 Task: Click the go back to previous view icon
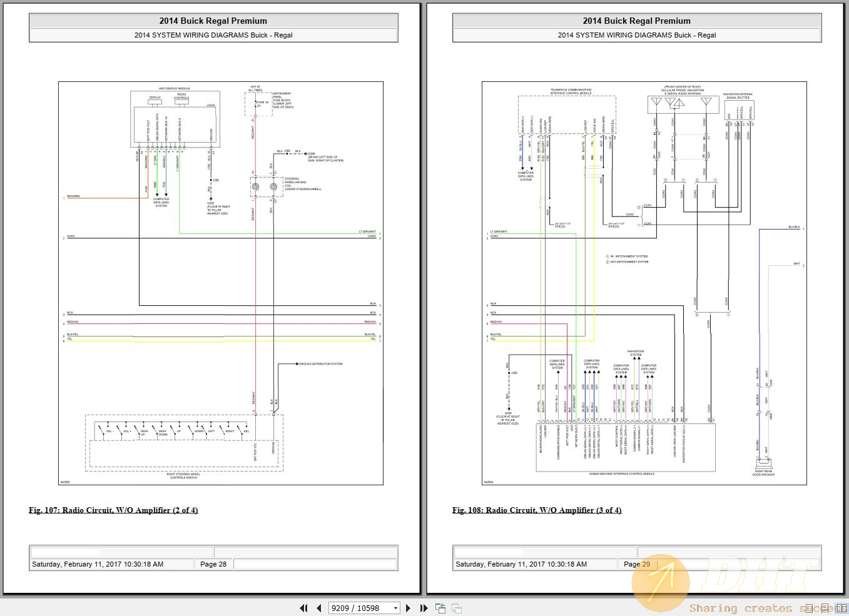click(x=440, y=608)
